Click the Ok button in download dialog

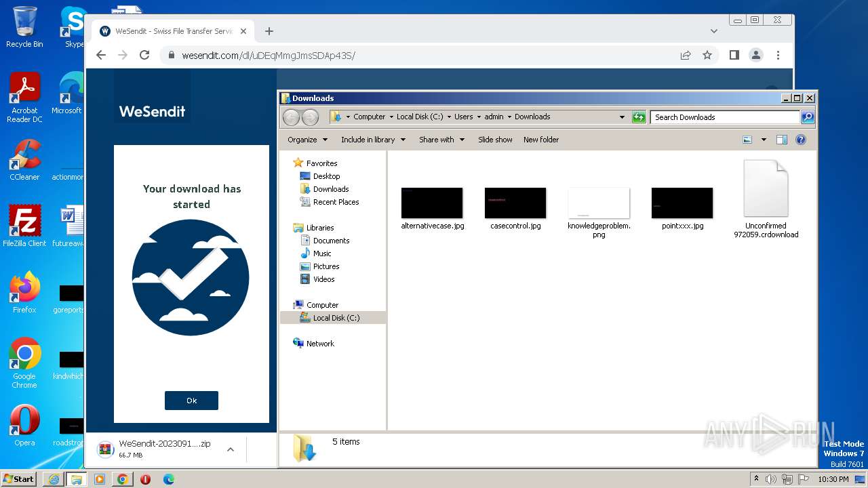(191, 401)
